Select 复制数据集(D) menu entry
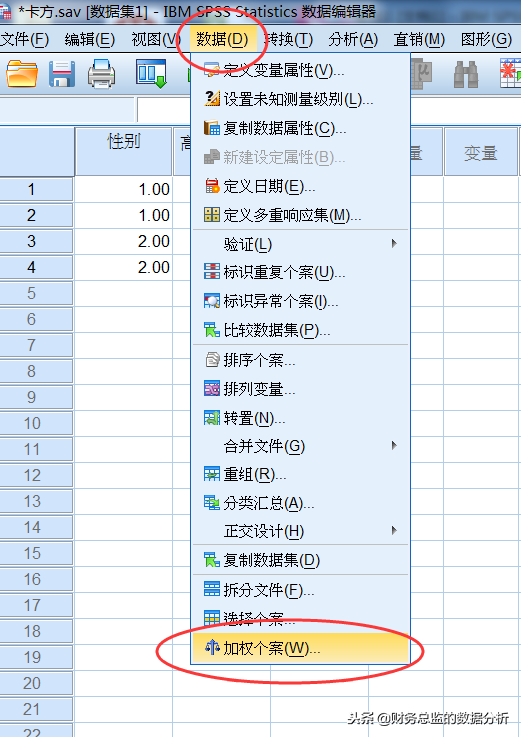The height and width of the screenshot is (737, 521). click(300, 560)
